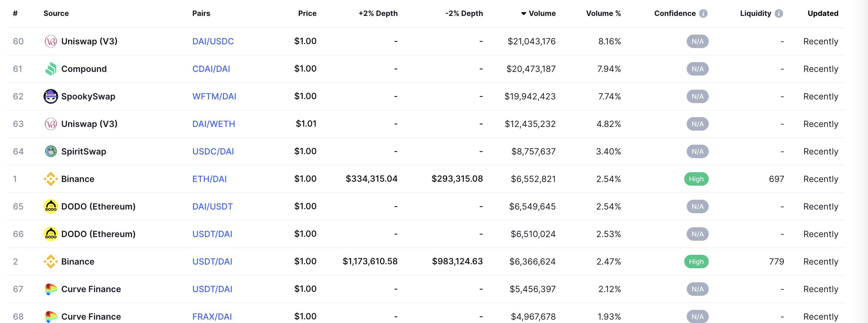This screenshot has height=323, width=868.
Task: Click the Compound logo icon
Action: pos(51,69)
